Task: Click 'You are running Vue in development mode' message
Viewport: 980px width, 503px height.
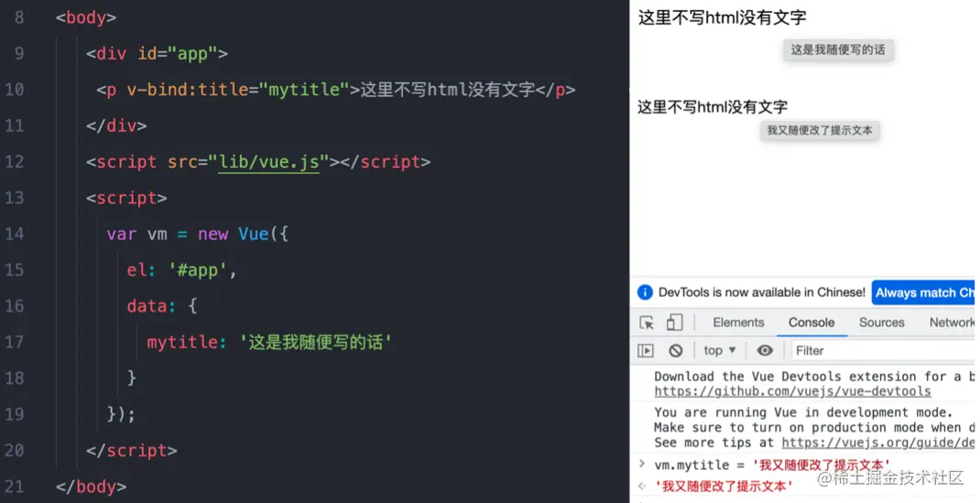Action: [x=803, y=412]
